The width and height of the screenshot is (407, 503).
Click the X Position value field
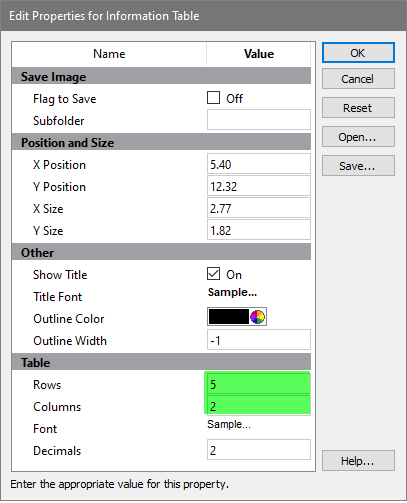coord(259,164)
